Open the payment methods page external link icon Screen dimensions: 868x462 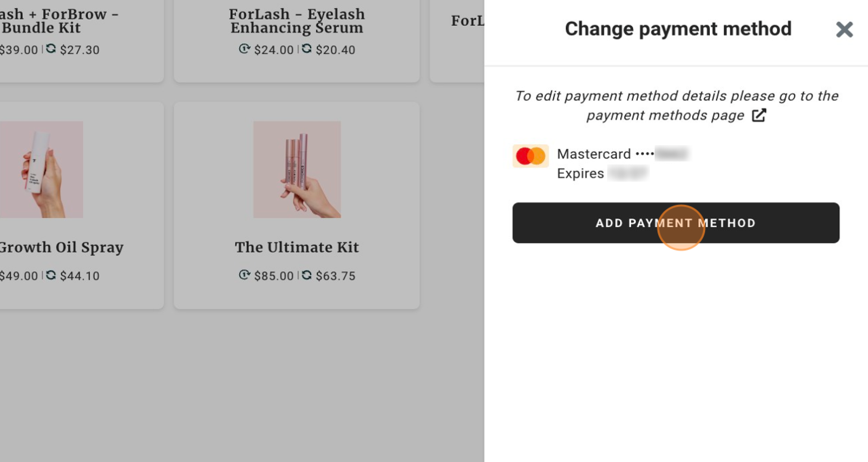[759, 115]
